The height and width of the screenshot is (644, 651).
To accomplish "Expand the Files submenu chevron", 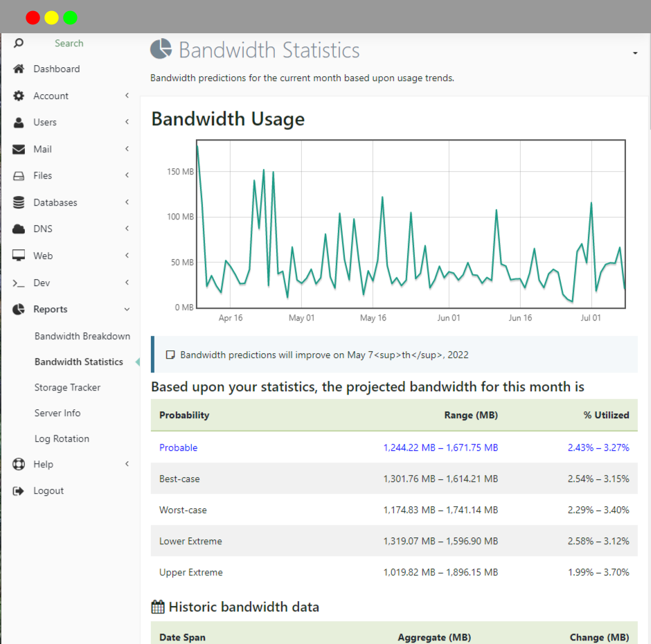I will pyautogui.click(x=127, y=175).
